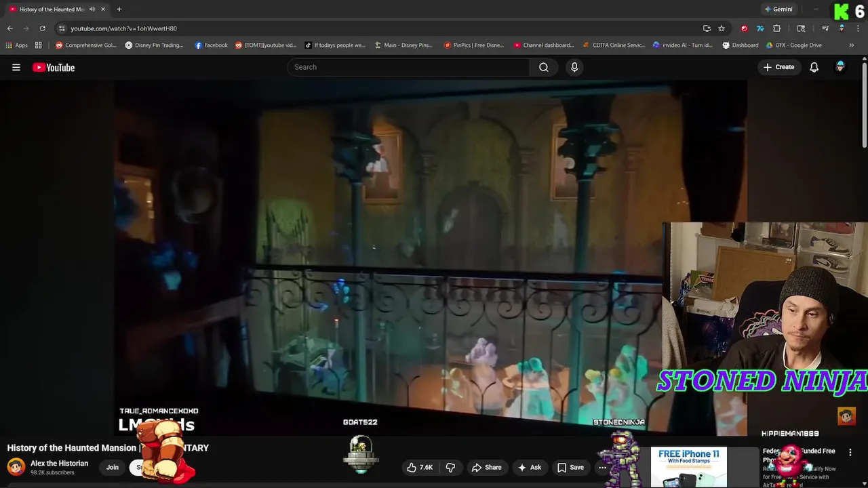Show hidden bookmarks chevron
Viewport: 868px width, 488px height.
852,45
